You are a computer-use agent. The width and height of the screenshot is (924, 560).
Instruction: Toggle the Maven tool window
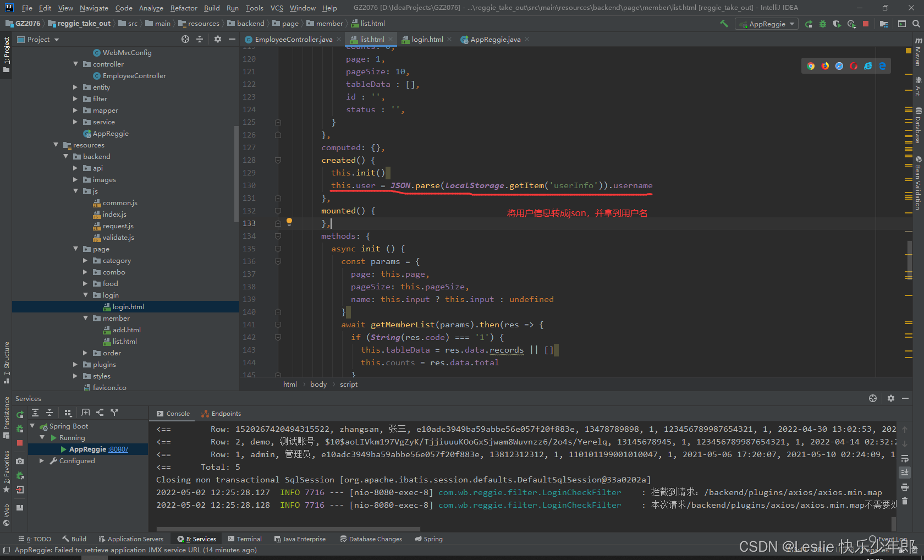pos(918,53)
